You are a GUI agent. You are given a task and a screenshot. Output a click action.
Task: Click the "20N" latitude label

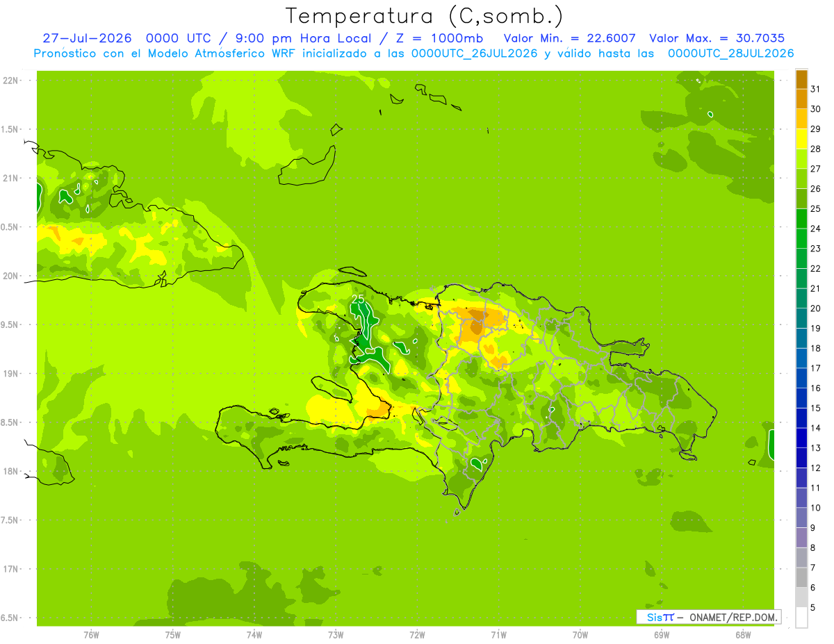coord(10,276)
